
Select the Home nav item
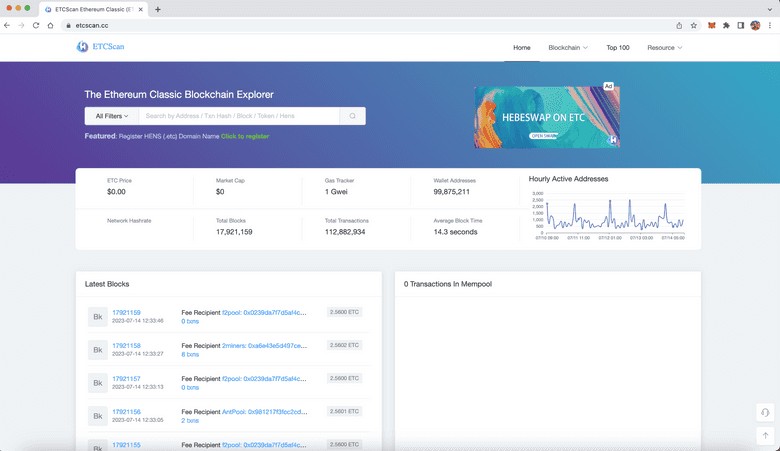521,48
